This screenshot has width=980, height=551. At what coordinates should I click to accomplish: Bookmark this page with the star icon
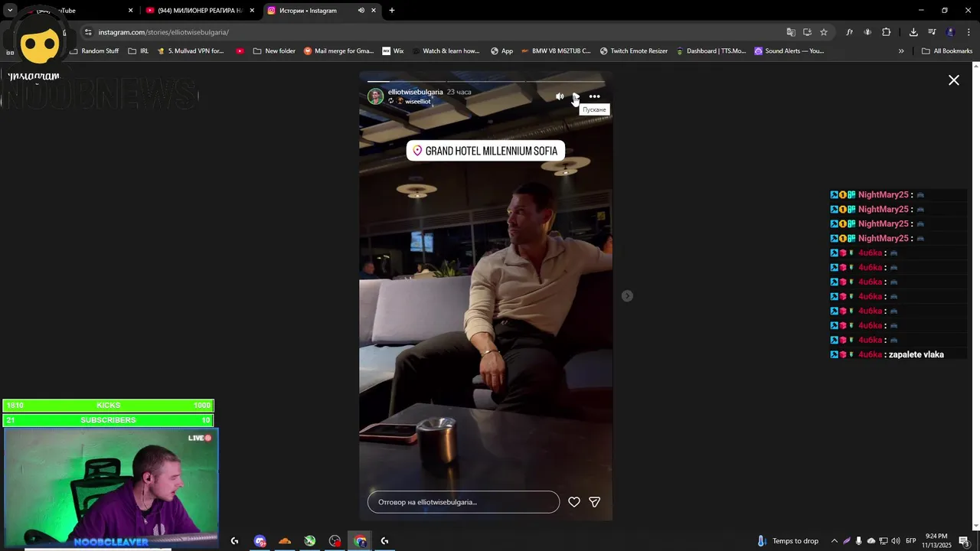point(824,32)
